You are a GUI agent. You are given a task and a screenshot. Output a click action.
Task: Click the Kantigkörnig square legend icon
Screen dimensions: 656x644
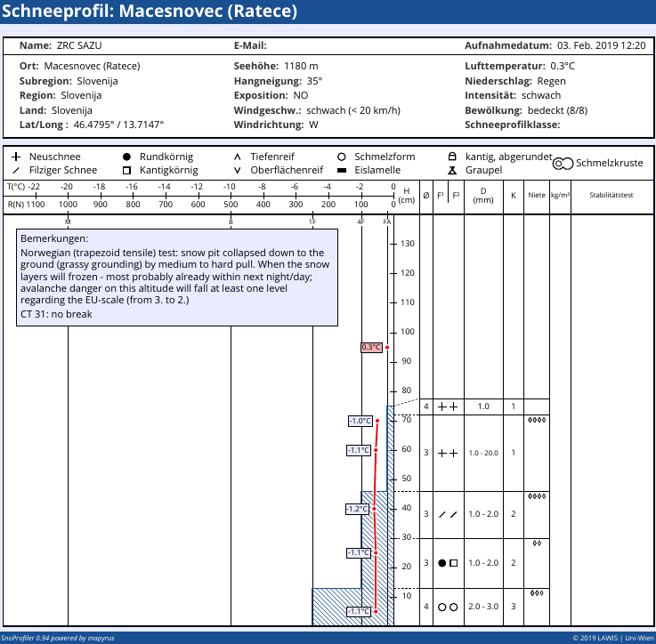126,170
